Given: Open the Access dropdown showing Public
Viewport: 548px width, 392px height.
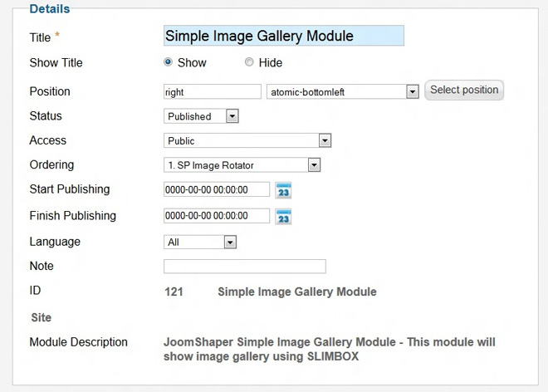Looking at the screenshot, I should click(x=325, y=141).
